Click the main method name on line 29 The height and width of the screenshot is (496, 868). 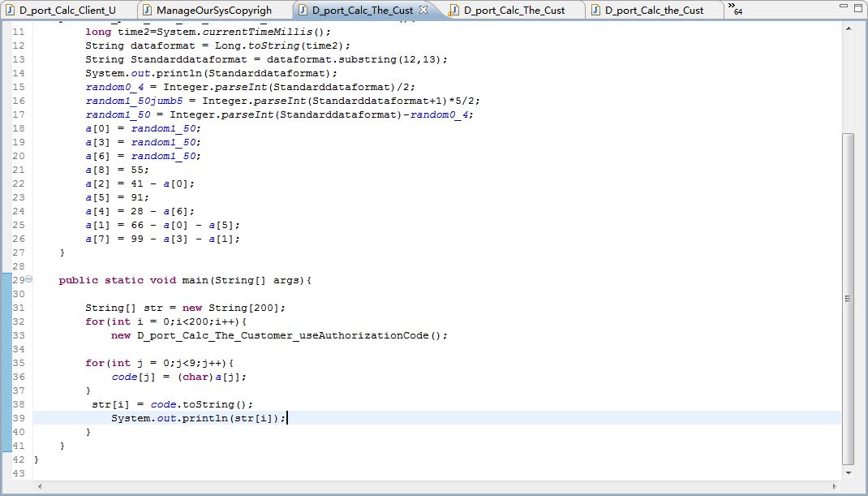point(196,280)
